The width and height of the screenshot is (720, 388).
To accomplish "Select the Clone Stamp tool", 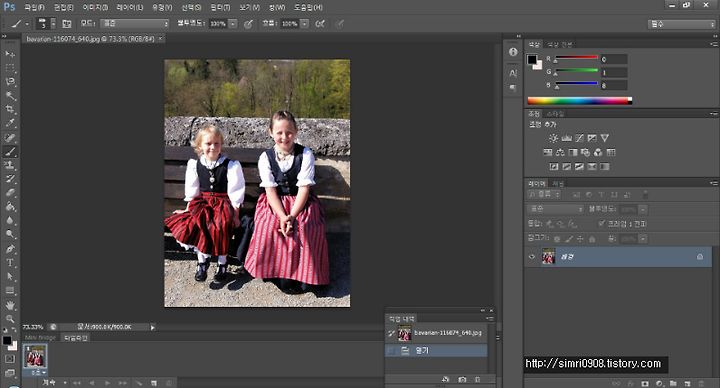I will coord(10,165).
